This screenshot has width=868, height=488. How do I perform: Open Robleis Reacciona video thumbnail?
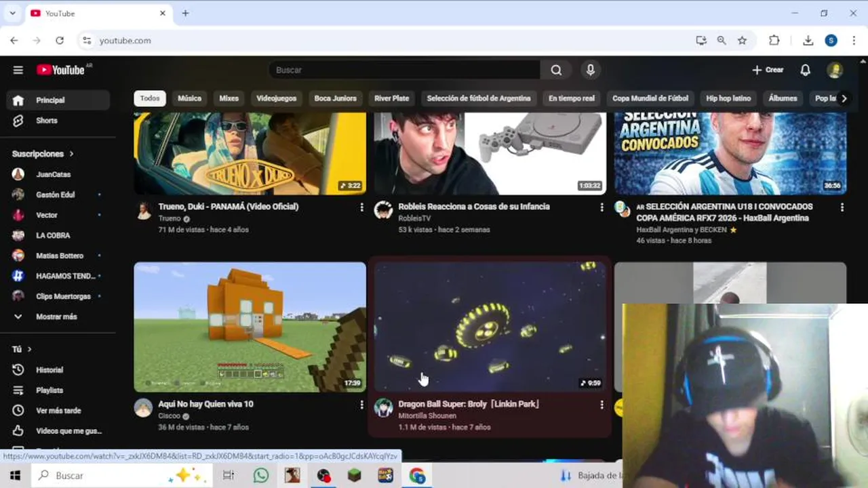pyautogui.click(x=490, y=153)
